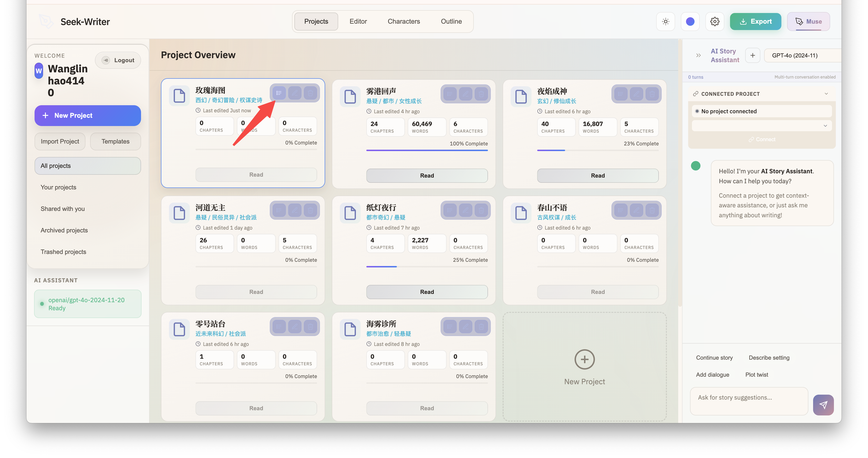Open the Templates button
Image resolution: width=868 pixels, height=458 pixels.
click(x=115, y=141)
